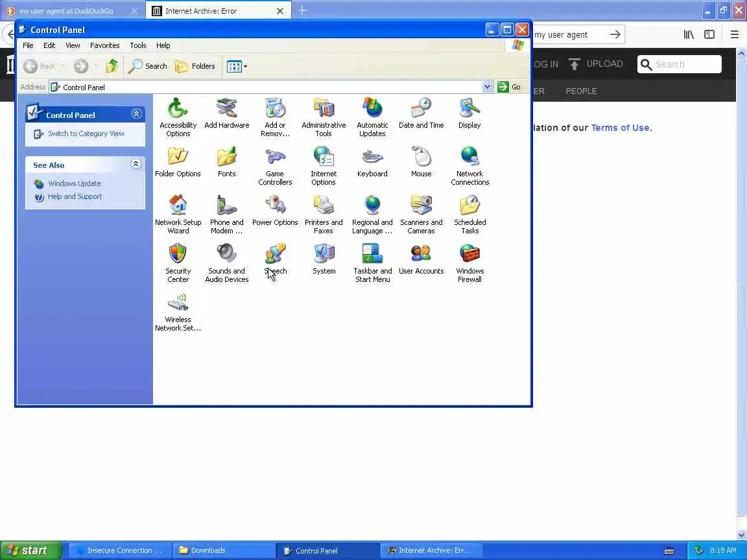
Task: Open Network Connections icon
Action: tap(469, 165)
